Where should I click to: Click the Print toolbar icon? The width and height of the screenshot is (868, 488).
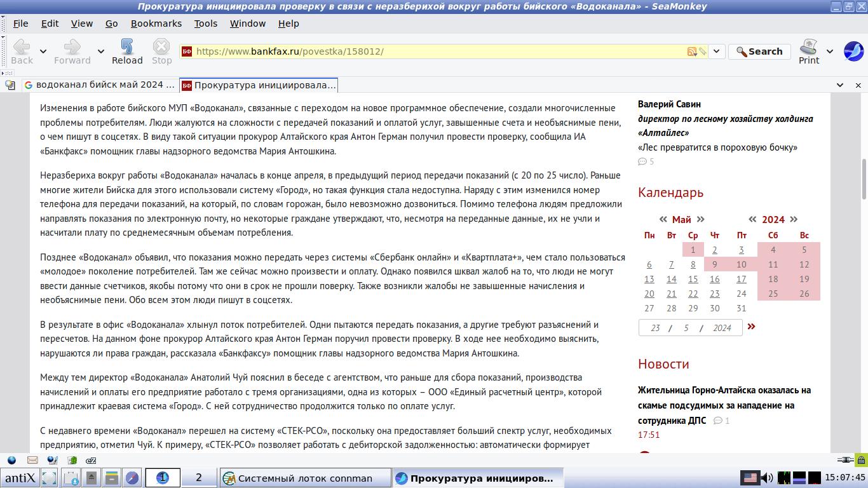(808, 51)
